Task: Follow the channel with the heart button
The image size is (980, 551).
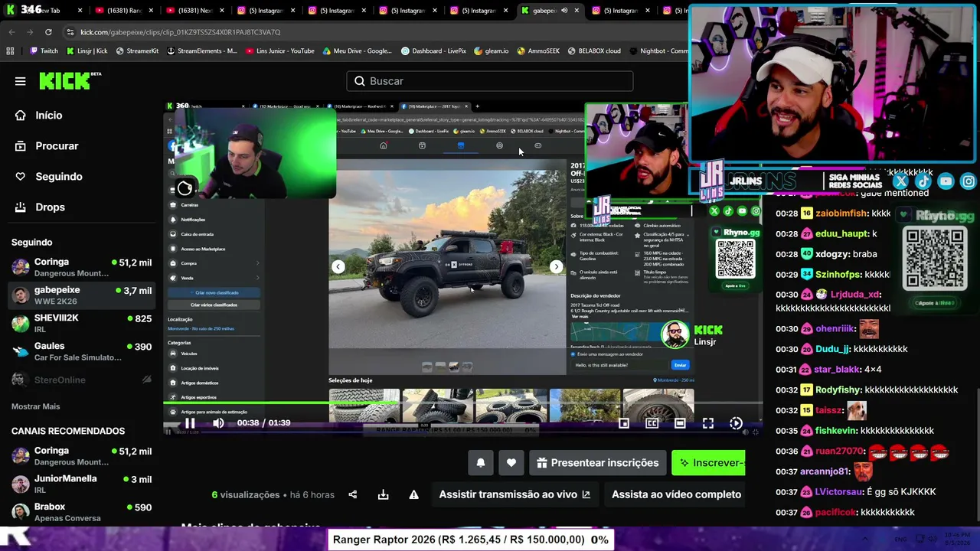Action: (511, 463)
